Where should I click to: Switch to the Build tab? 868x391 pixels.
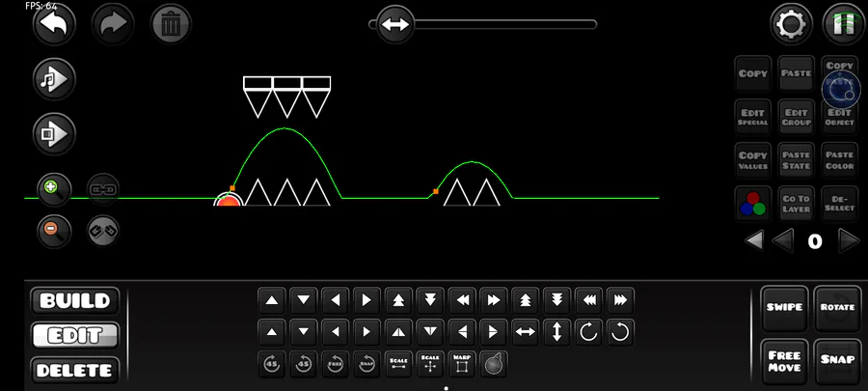tap(74, 300)
